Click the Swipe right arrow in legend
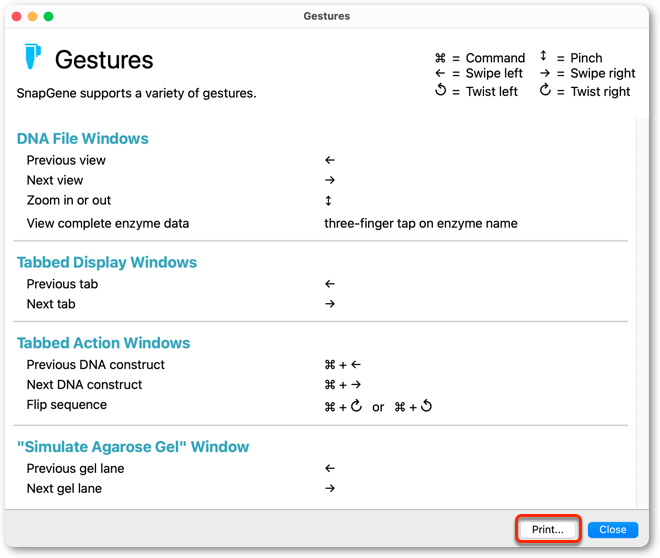The height and width of the screenshot is (558, 660). (545, 73)
